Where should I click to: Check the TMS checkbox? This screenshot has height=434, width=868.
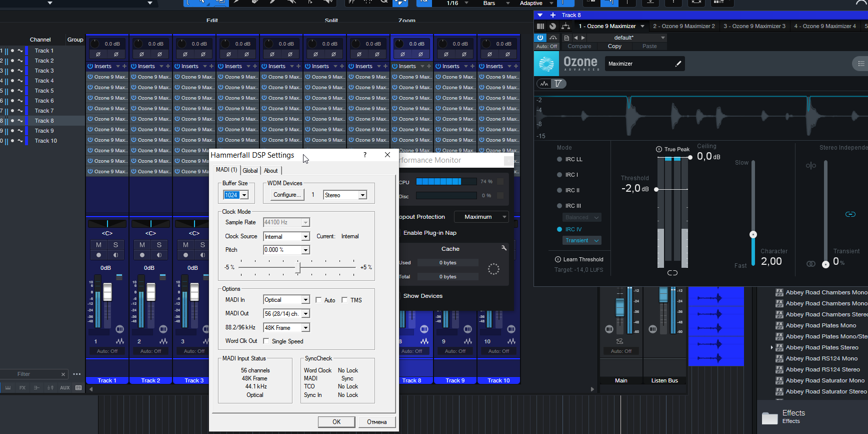[344, 300]
